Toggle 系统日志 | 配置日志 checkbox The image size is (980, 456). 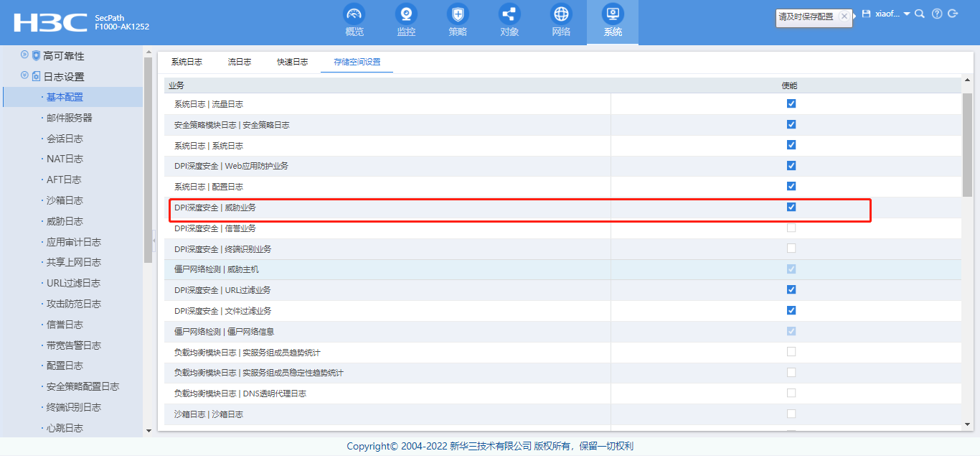pyautogui.click(x=791, y=186)
